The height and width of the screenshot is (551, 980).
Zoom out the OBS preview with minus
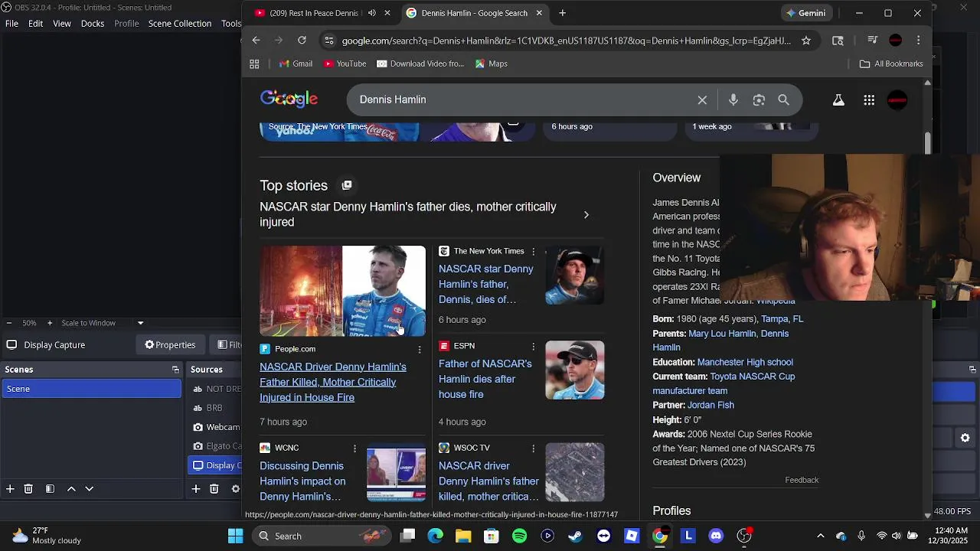(8, 323)
